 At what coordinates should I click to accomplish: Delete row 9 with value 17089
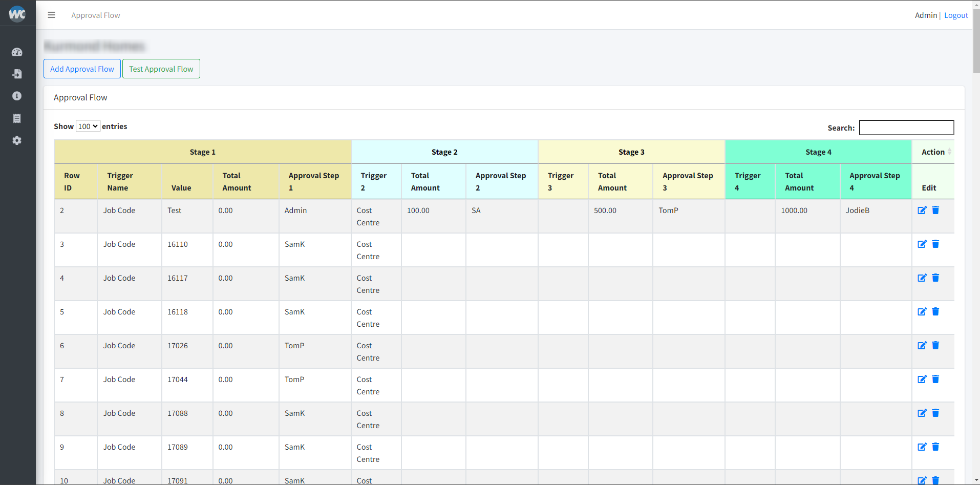pyautogui.click(x=935, y=447)
